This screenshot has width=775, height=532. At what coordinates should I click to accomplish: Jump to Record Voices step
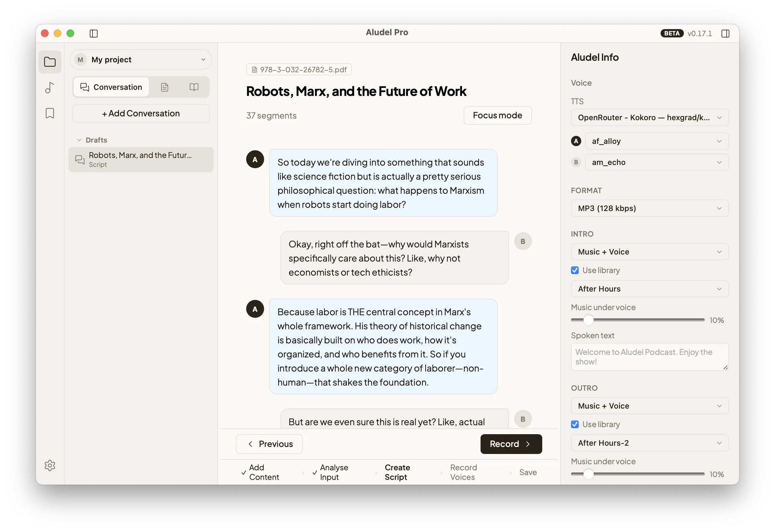click(463, 472)
